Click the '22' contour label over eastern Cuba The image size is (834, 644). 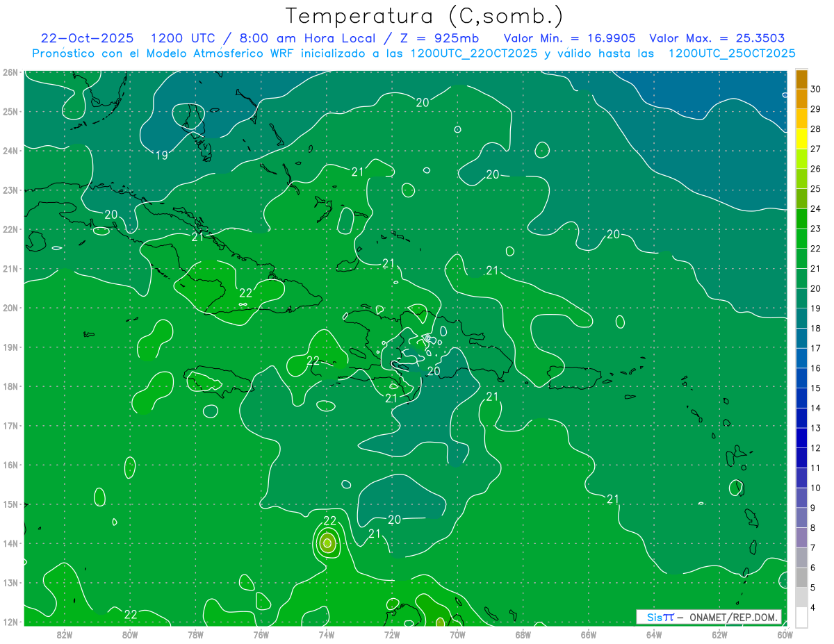[x=246, y=292]
